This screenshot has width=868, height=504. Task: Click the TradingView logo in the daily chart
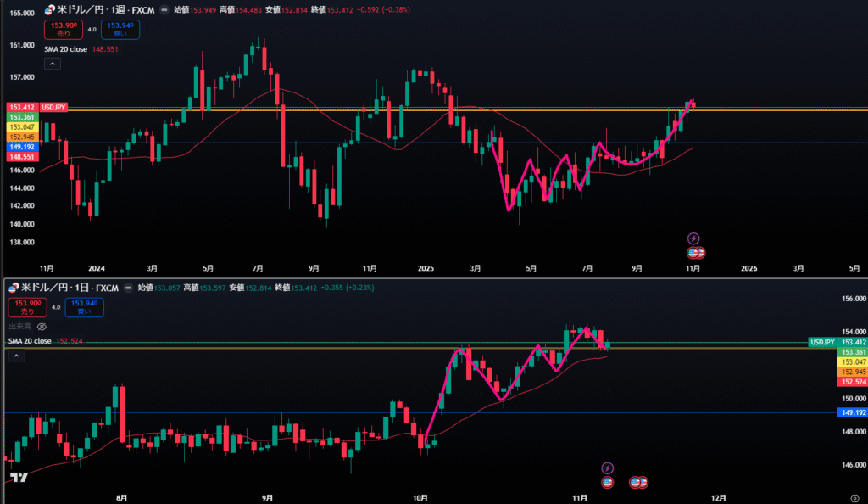pos(18,477)
